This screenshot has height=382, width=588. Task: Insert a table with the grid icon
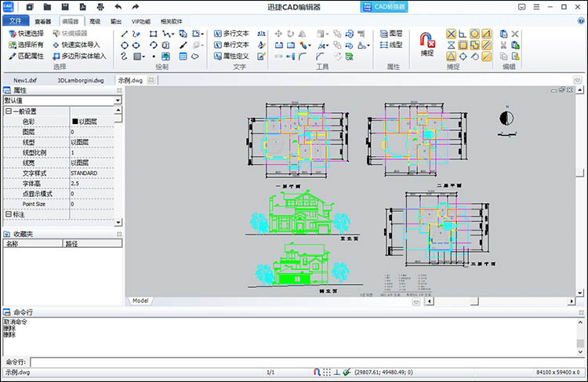pyautogui.click(x=183, y=56)
